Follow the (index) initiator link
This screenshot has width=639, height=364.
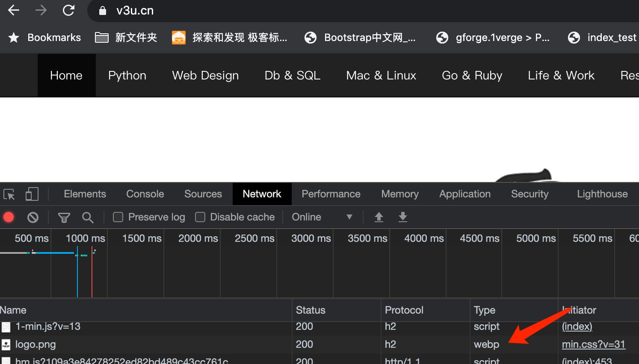coord(577,326)
